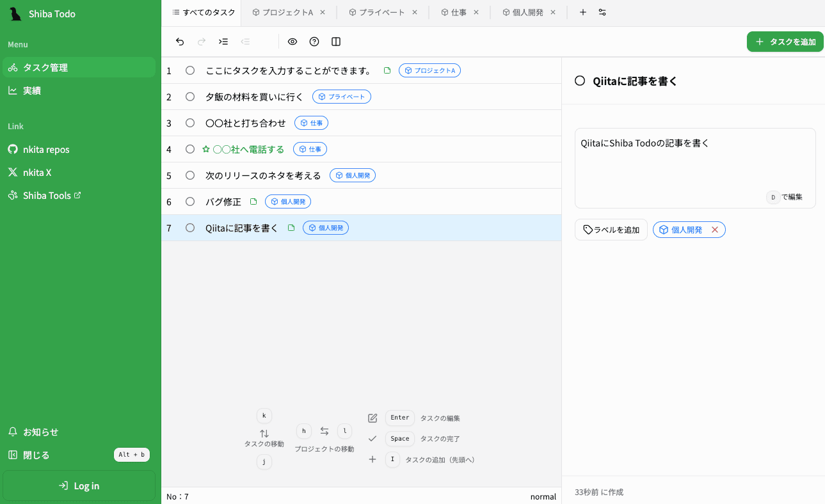Image resolution: width=825 pixels, height=504 pixels.
Task: Open the tab filter settings icon
Action: click(602, 12)
